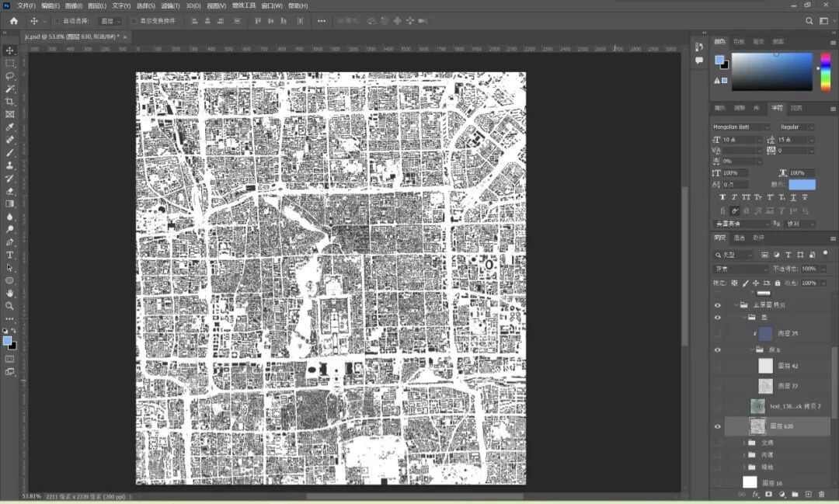Click the foreground color swatch in Color panel
The image size is (839, 504).
[x=719, y=60]
